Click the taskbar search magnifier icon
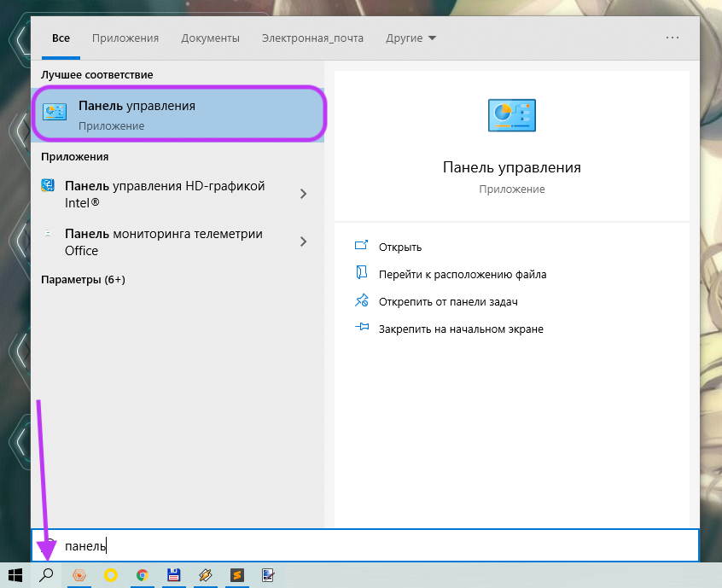The height and width of the screenshot is (588, 722). click(46, 575)
